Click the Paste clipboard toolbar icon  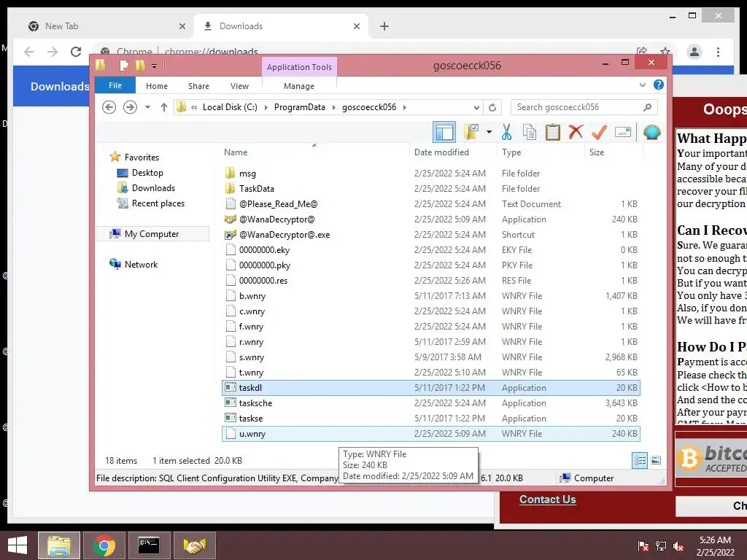tap(553, 132)
